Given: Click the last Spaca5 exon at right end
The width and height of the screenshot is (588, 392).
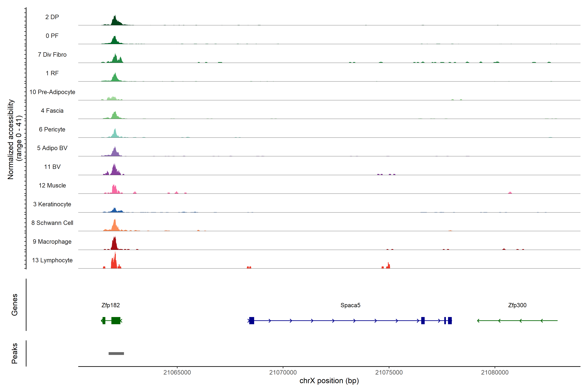Looking at the screenshot, I should pyautogui.click(x=450, y=320).
